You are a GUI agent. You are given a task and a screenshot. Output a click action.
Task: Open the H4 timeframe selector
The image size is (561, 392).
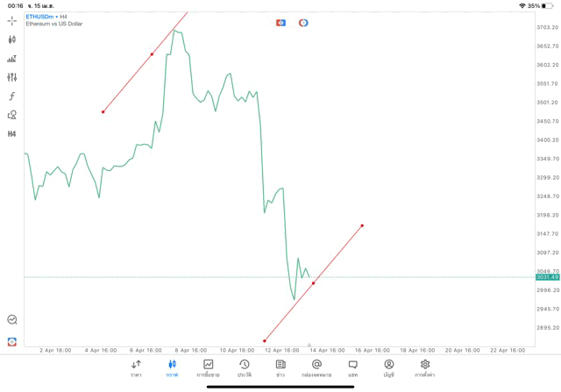(12, 134)
